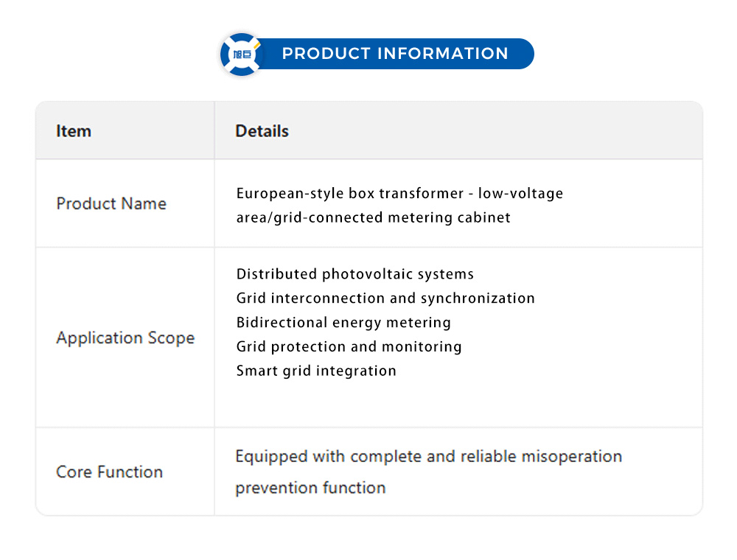Image resolution: width=737 pixels, height=560 pixels.
Task: Click Distributed photovoltaic systems entry
Action: (x=355, y=274)
